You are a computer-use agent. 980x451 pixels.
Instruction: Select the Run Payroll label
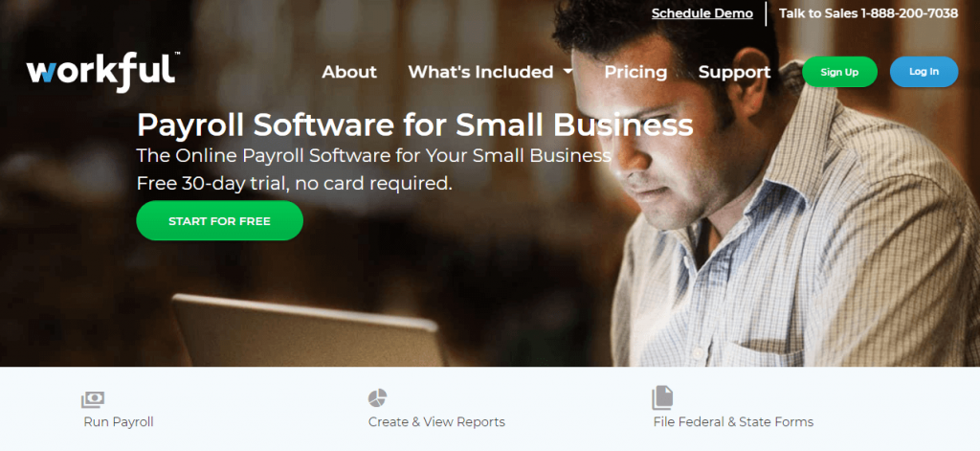click(x=119, y=422)
